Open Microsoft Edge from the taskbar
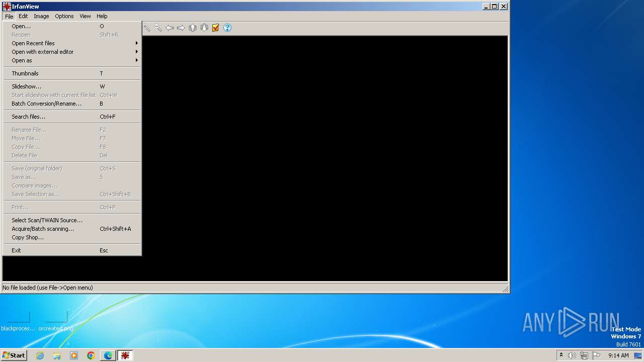This screenshot has height=362, width=644. click(x=108, y=355)
